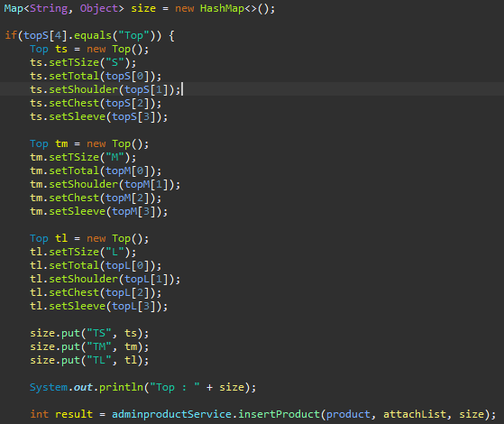This screenshot has width=504, height=424.
Task: Click the 'if(topS[4].equals("Top")) {' line
Action: [x=89, y=35]
